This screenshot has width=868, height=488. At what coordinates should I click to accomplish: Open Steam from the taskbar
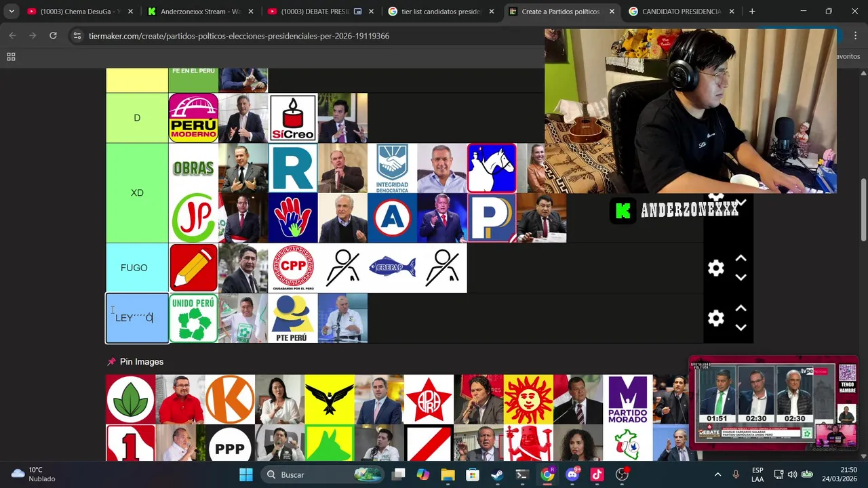tap(497, 474)
